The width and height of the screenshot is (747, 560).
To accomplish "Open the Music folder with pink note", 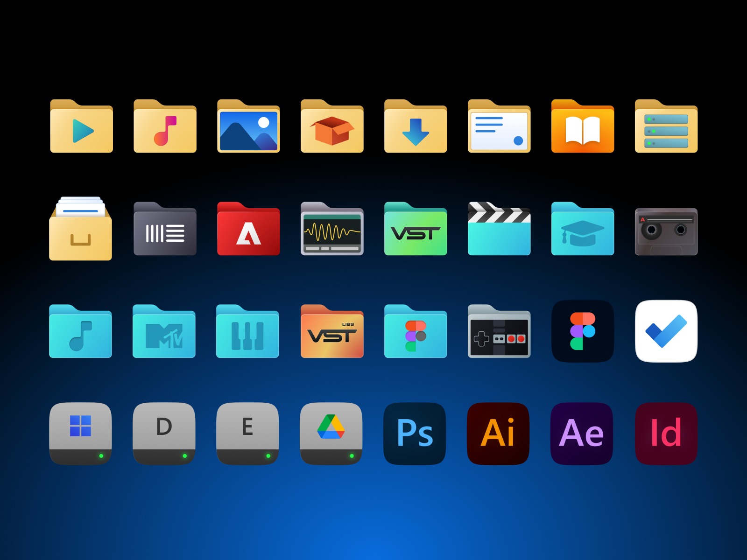I will [x=165, y=126].
